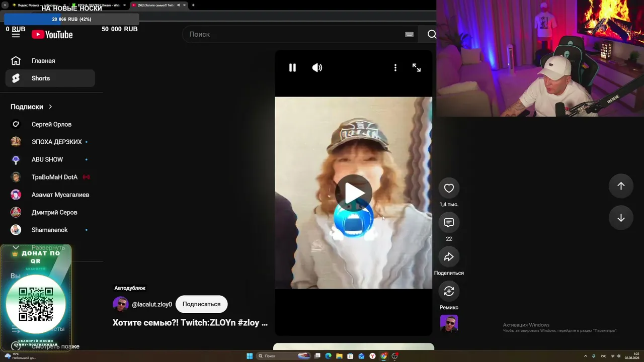Enter fullscreen for the Shorts video
Screen dimensions: 644x362
[417, 67]
